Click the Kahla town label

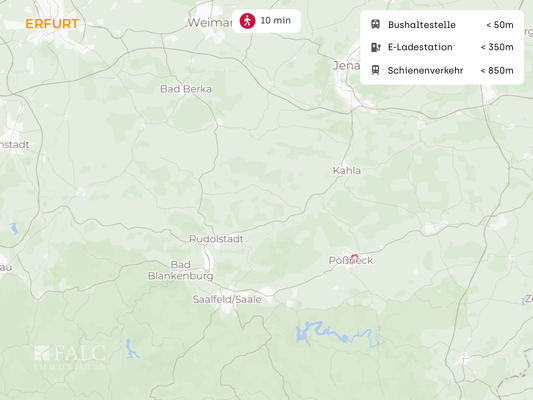pyautogui.click(x=347, y=171)
